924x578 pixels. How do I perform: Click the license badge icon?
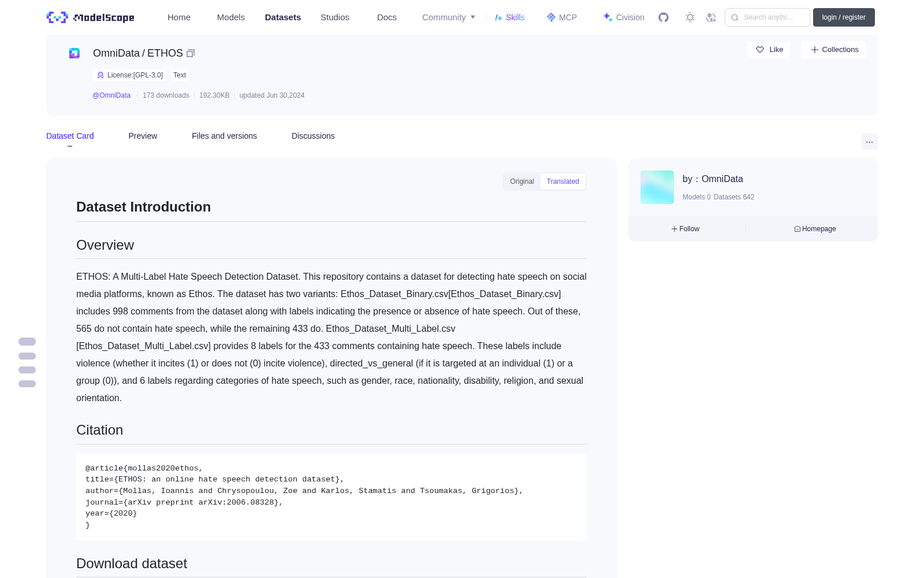[100, 75]
